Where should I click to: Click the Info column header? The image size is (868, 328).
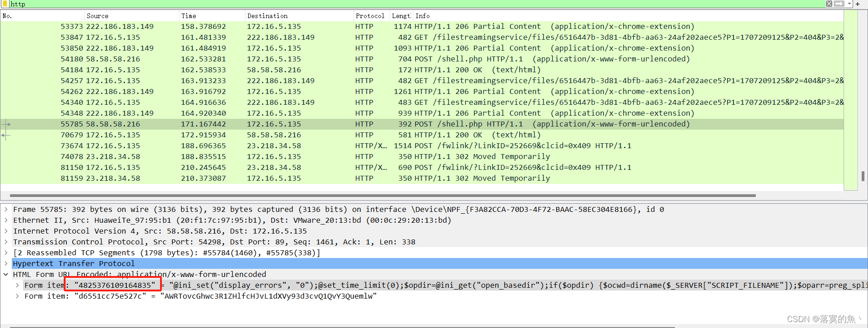(628, 16)
